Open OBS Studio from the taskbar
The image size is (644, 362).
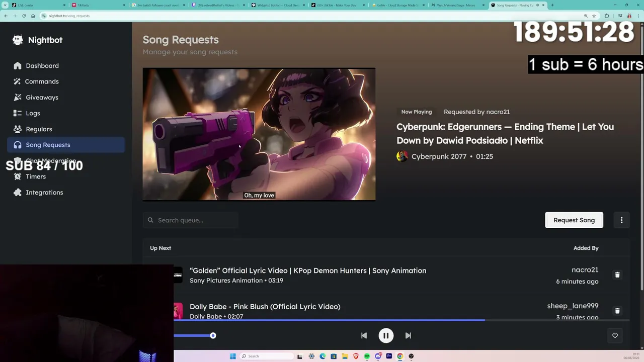pos(411,356)
